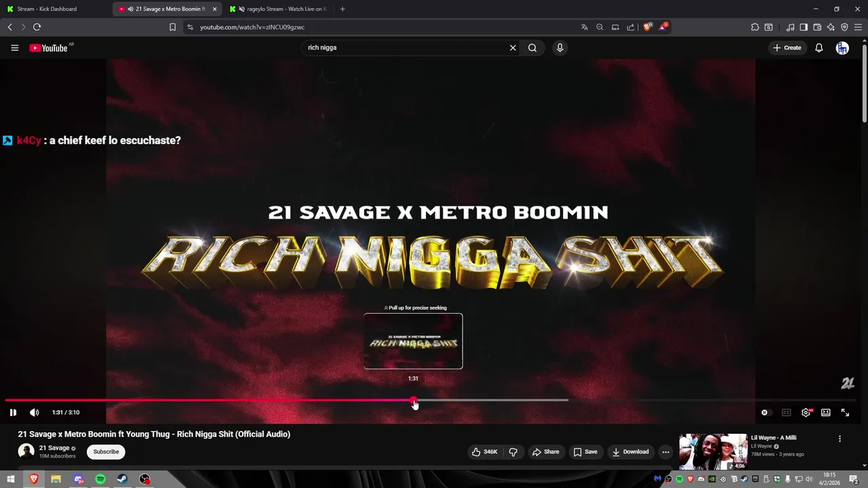
Task: Open the options menu for A Milli
Action: point(840,439)
